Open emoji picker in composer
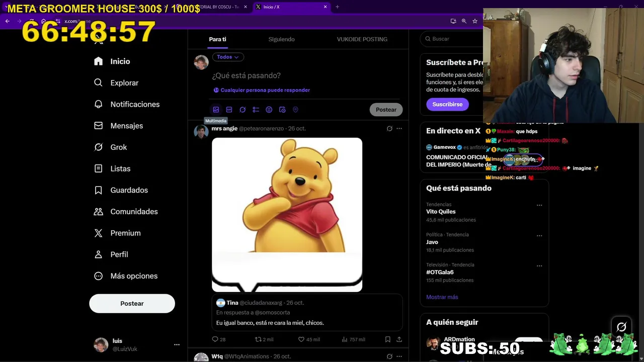The image size is (644, 362). (269, 110)
